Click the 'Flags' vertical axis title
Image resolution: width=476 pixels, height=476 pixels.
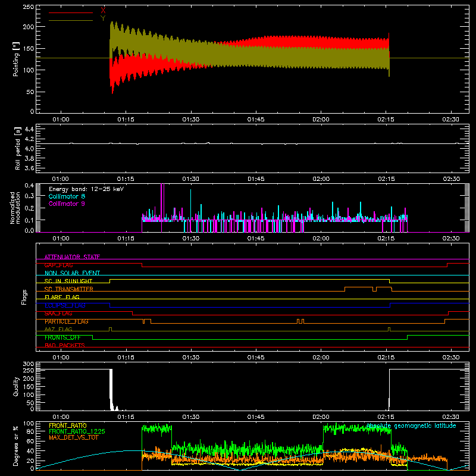tap(24, 297)
